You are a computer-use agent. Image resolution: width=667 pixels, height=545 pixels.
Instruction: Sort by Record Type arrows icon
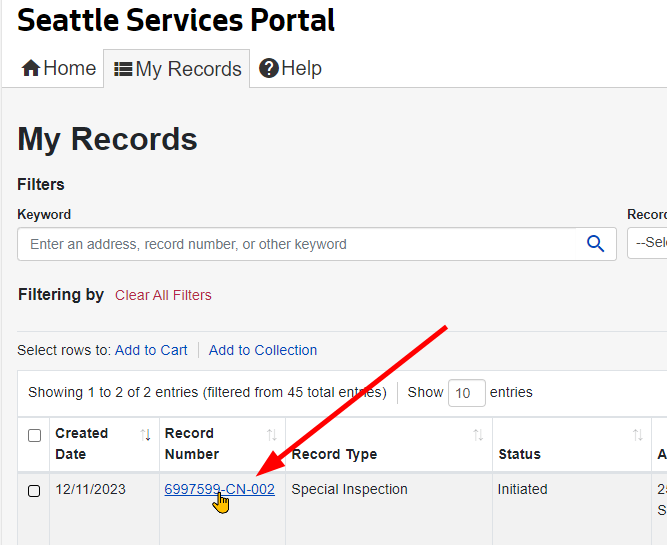tap(478, 434)
